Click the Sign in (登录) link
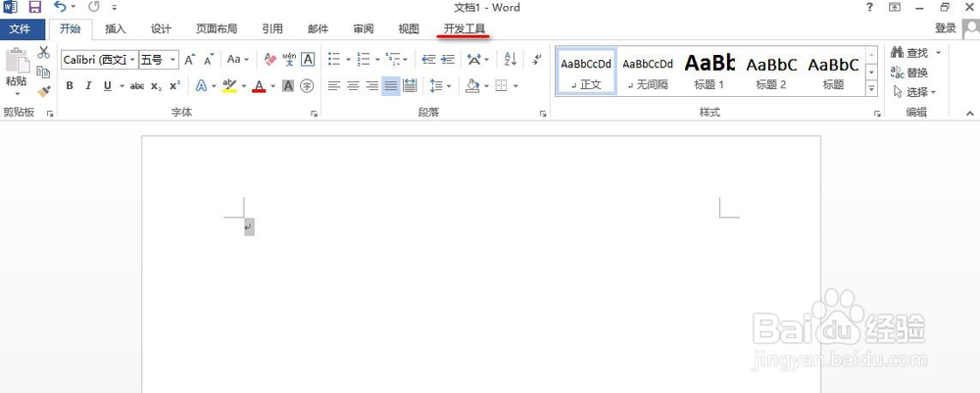This screenshot has width=980, height=393. pyautogui.click(x=946, y=28)
